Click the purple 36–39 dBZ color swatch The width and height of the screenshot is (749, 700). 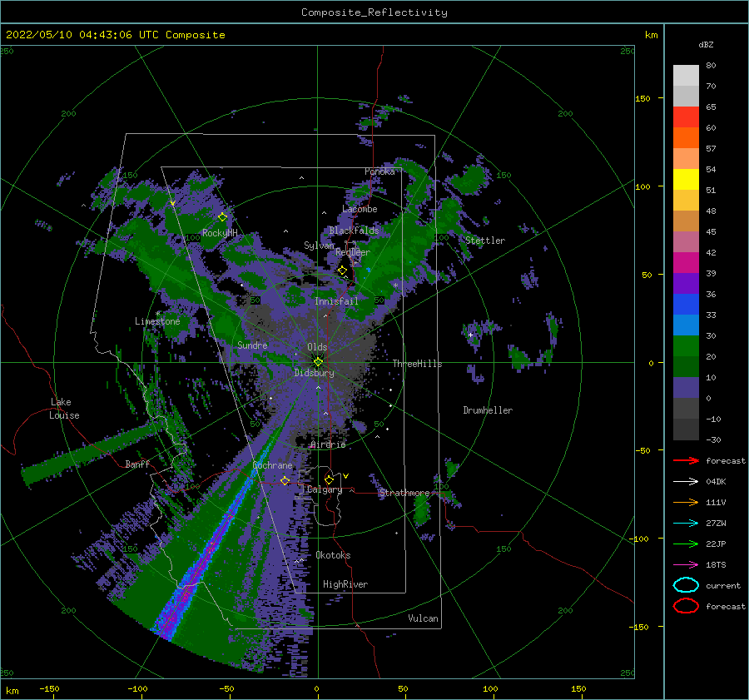point(686,283)
